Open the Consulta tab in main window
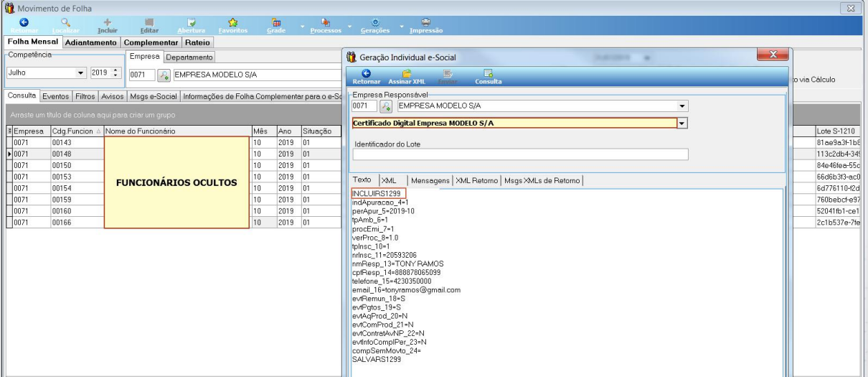This screenshot has width=868, height=377. pyautogui.click(x=22, y=96)
